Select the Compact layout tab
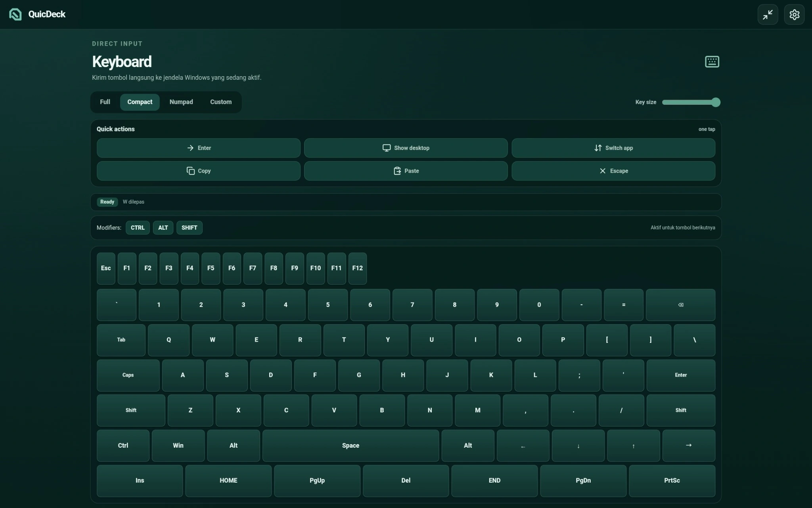812x508 pixels. [x=140, y=102]
